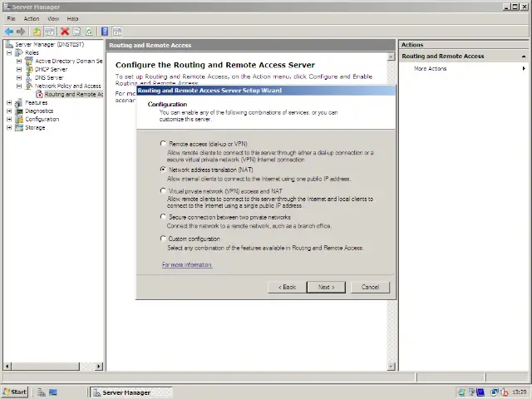This screenshot has width=532, height=399.
Task: Click the network connection tray icon
Action: coord(495,392)
